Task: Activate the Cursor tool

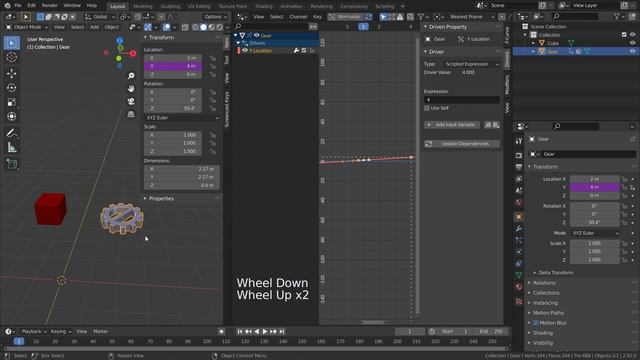Action: [x=12, y=57]
